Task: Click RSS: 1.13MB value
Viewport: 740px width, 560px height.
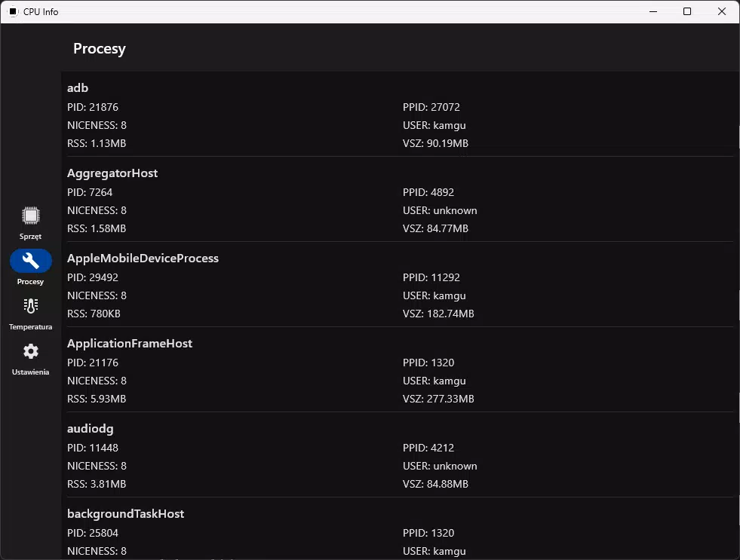Action: pyautogui.click(x=97, y=143)
